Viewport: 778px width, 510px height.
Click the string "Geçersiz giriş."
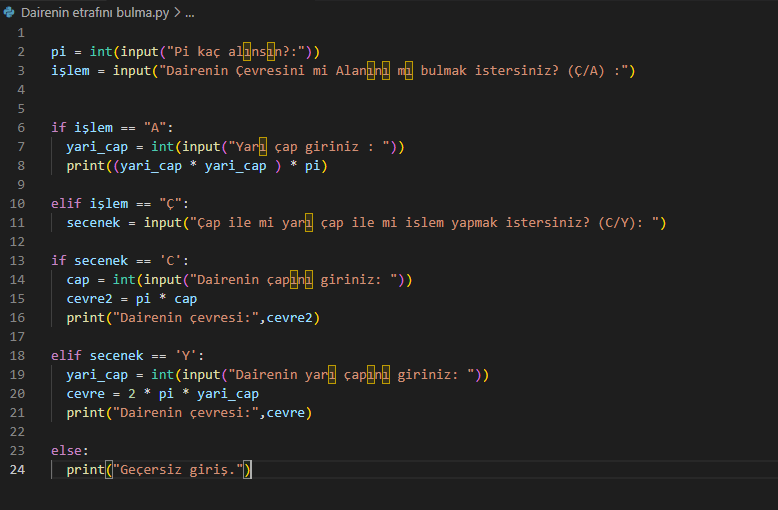[x=178, y=469]
